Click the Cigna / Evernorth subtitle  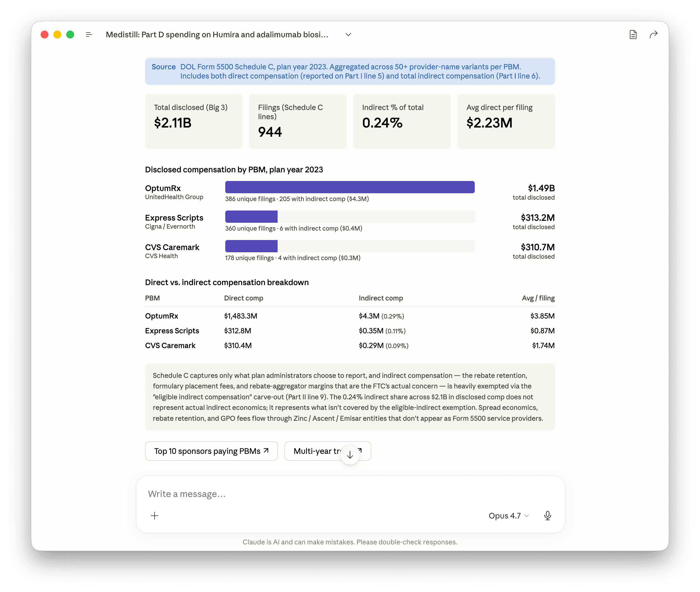[170, 227]
